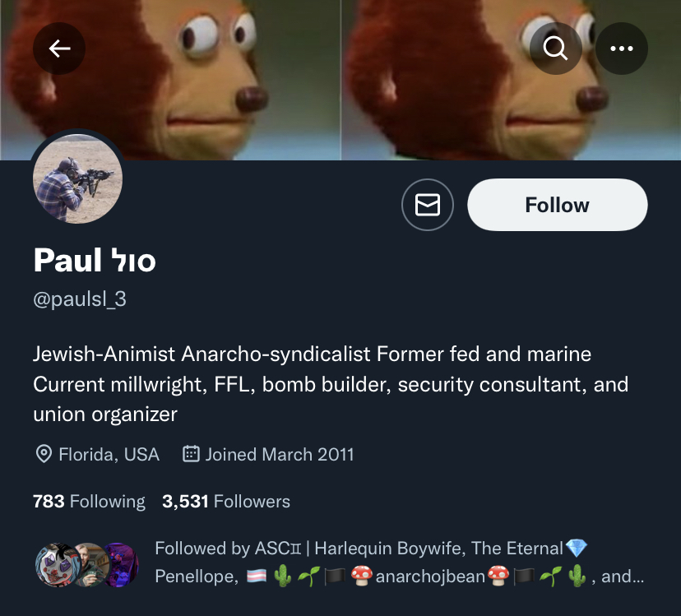The height and width of the screenshot is (616, 681).
Task: Click the 'Joined March 2011' text
Action: 280,455
